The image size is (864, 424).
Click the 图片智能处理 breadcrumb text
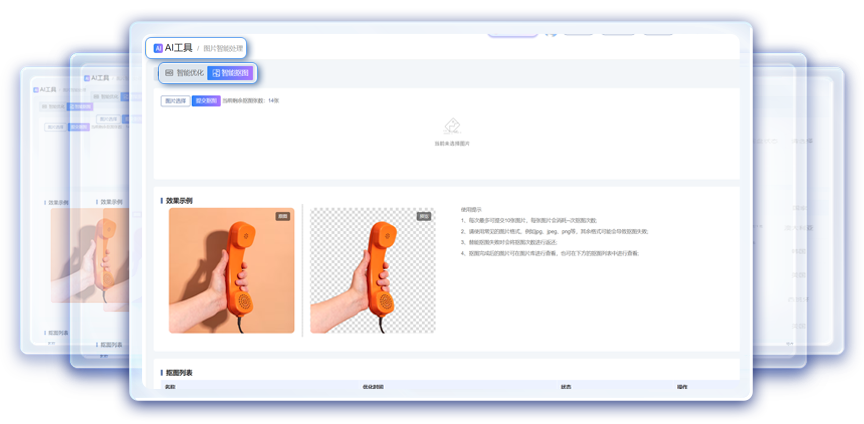point(222,48)
